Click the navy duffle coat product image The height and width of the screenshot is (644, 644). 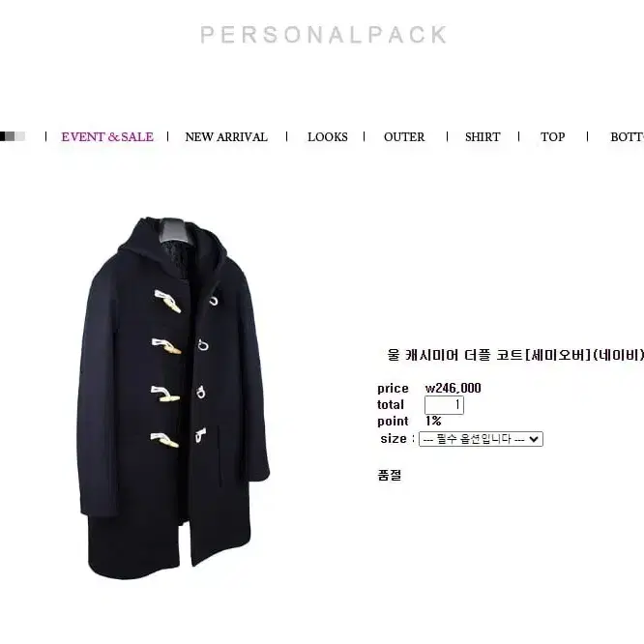pos(173,397)
